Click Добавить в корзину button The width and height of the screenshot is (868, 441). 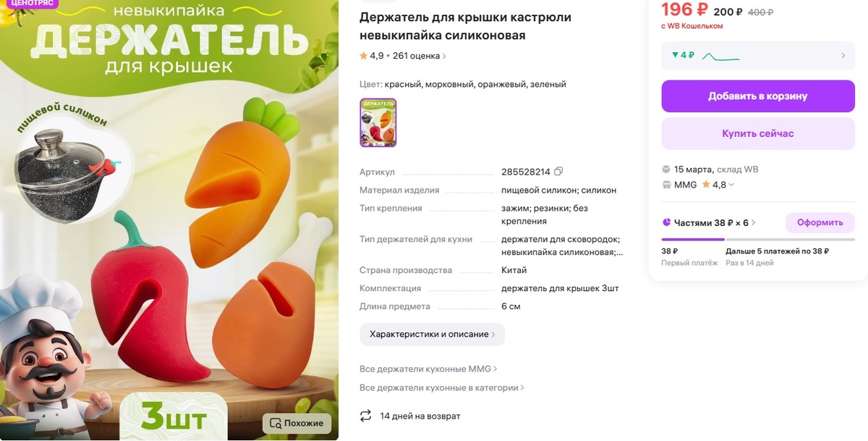click(758, 96)
